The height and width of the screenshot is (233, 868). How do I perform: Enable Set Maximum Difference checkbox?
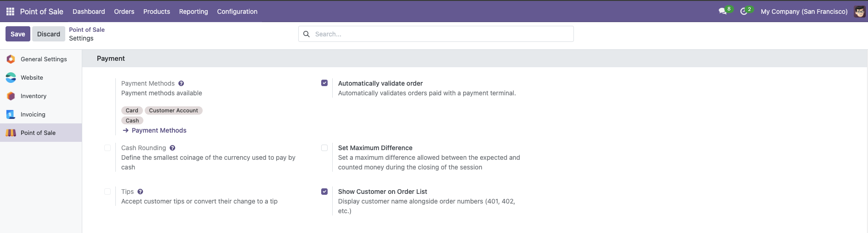pyautogui.click(x=324, y=148)
